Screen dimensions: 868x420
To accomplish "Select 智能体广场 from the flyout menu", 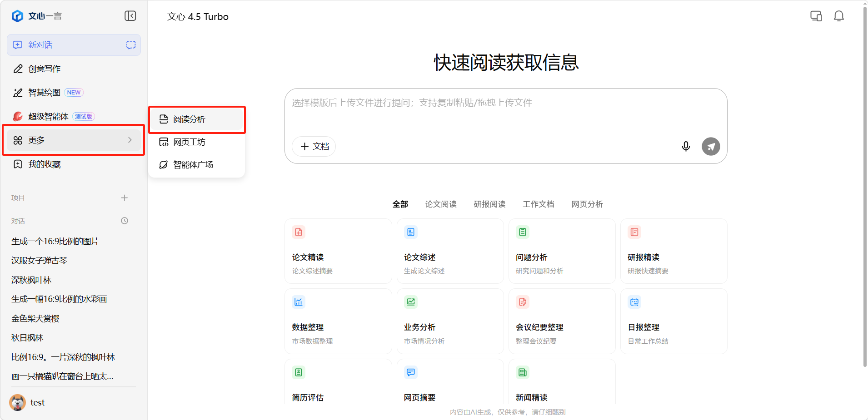I will tap(197, 164).
